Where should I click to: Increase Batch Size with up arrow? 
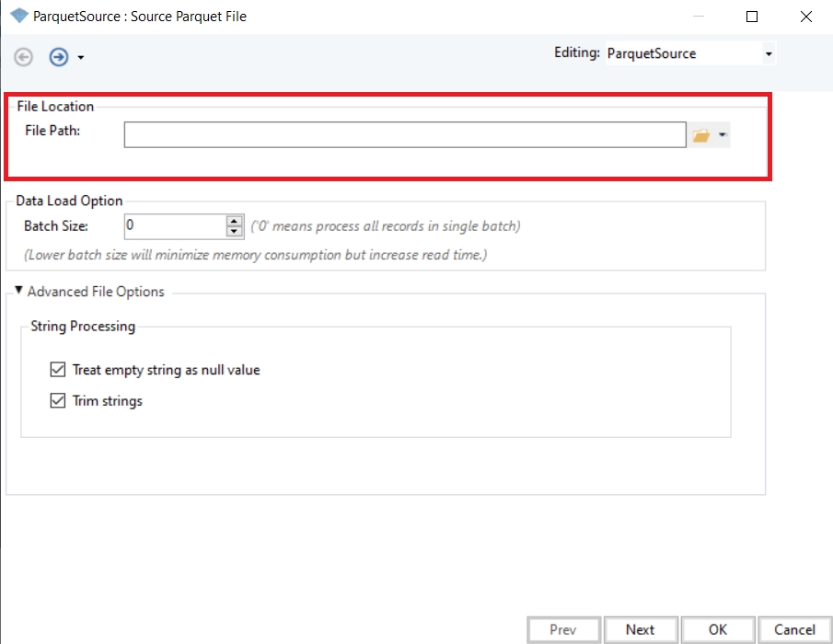pos(235,220)
